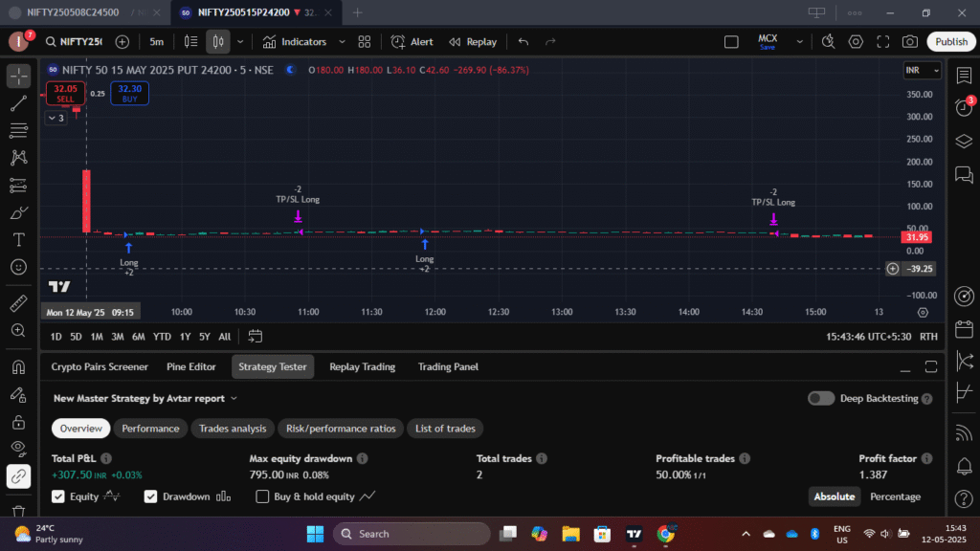This screenshot has height=551, width=980.
Task: Start bar Replay mode
Action: [473, 42]
